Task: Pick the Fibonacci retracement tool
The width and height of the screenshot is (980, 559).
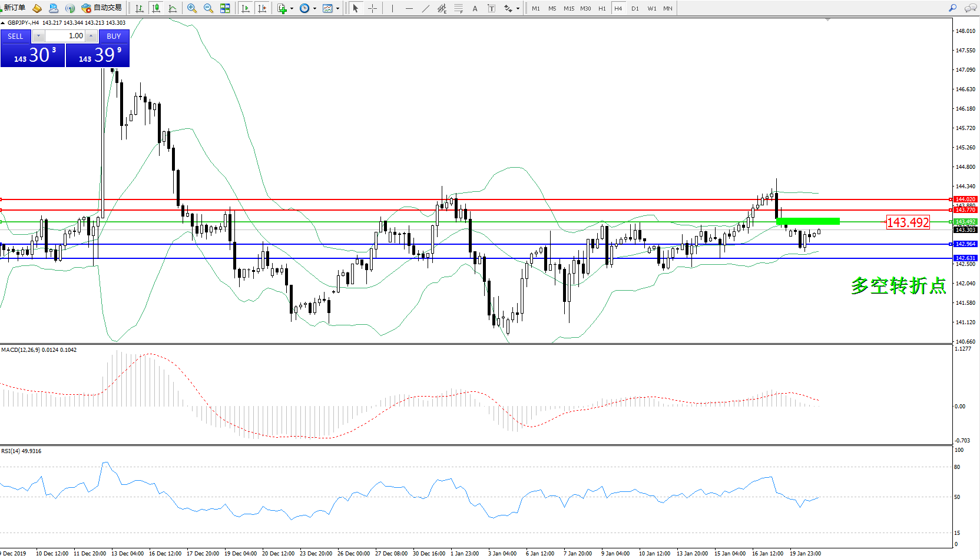Action: [x=458, y=8]
